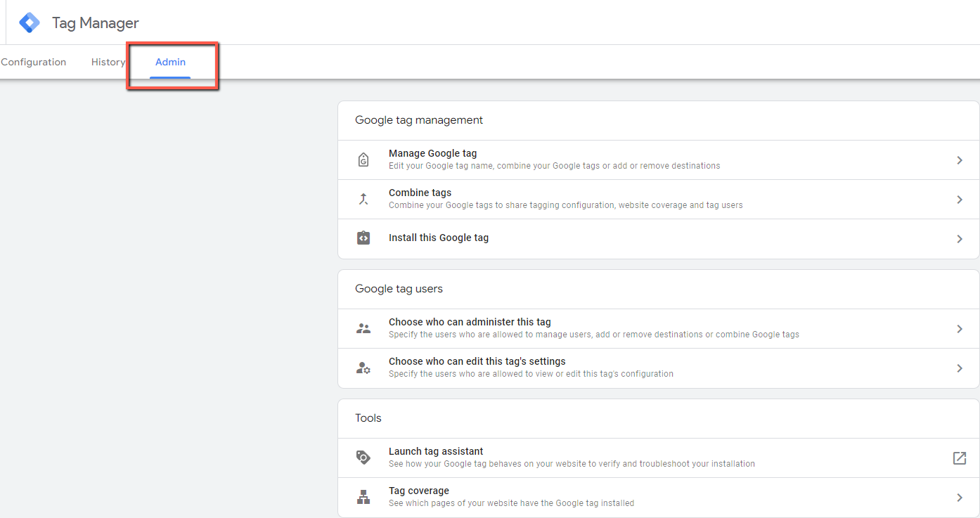Open Manage Google tag
The width and height of the screenshot is (980, 518).
(x=659, y=160)
